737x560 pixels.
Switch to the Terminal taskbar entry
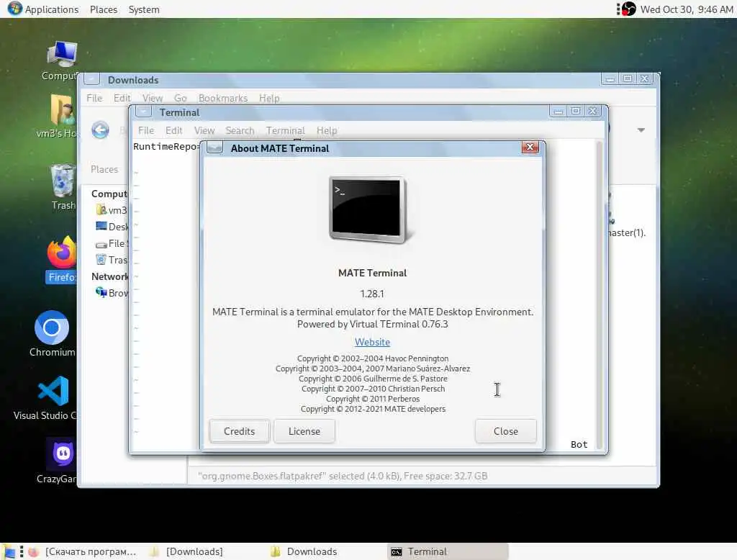coord(448,551)
